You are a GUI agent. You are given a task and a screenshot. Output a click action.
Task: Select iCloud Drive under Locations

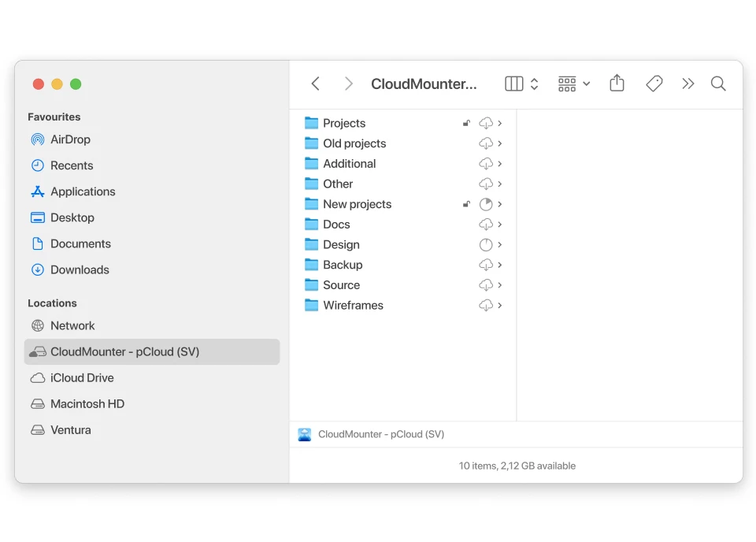click(x=82, y=377)
